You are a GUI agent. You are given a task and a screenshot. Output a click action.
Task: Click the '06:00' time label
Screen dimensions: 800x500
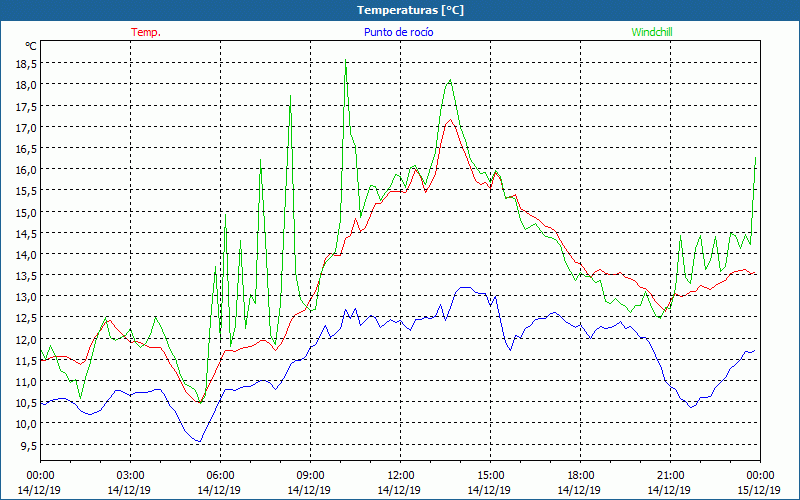220,476
